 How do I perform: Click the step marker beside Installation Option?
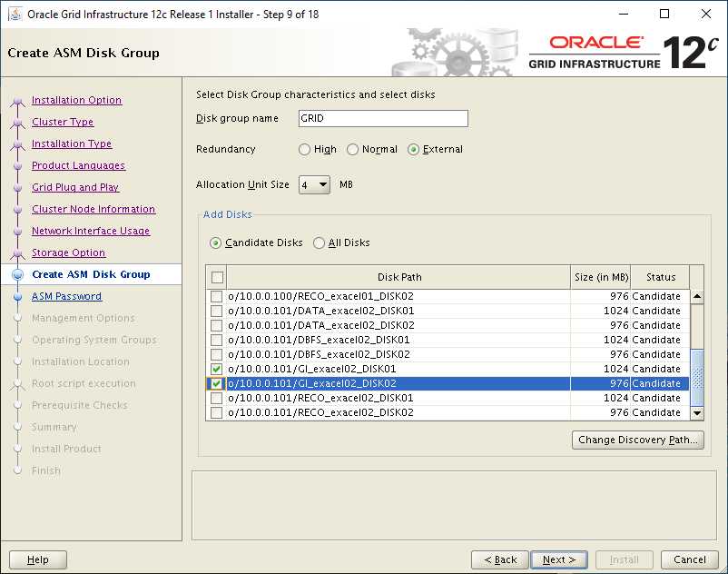[x=17, y=101]
